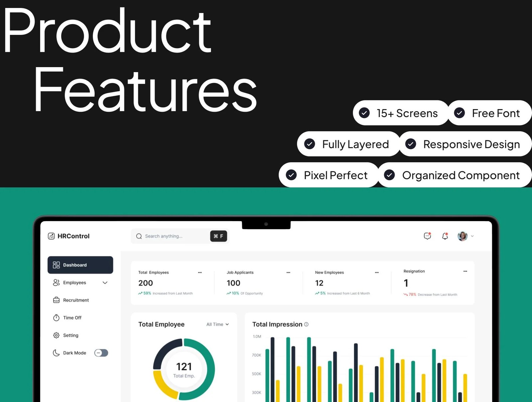Select the Responsive Design feature pill
Viewport: 532px width, 402px height.
[465, 144]
